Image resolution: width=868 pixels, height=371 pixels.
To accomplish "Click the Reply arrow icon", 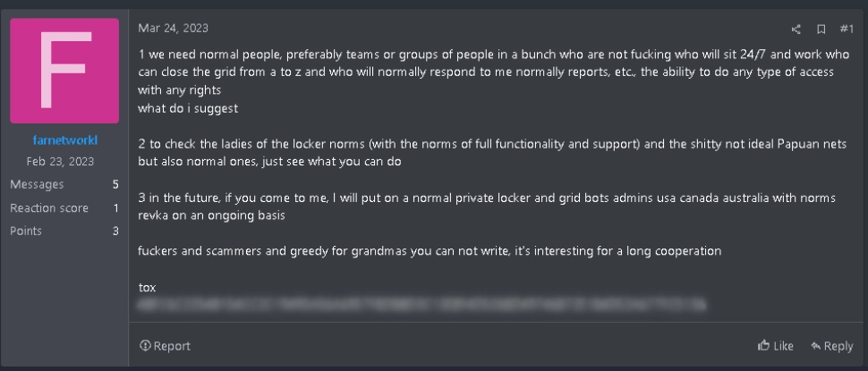I will (x=816, y=346).
